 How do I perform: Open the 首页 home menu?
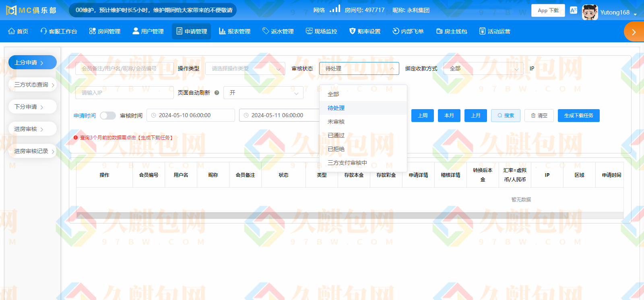click(18, 31)
